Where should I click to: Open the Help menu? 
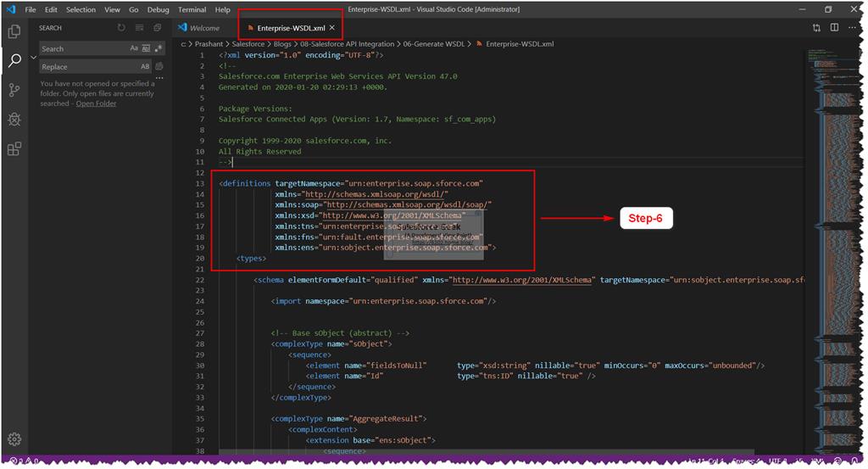pos(223,9)
